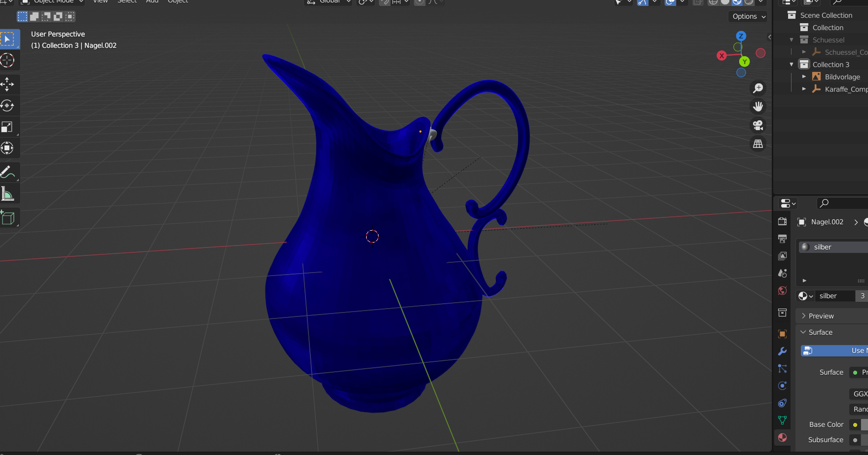Switch to Material Preview shading
This screenshot has width=868, height=455.
coord(737,2)
